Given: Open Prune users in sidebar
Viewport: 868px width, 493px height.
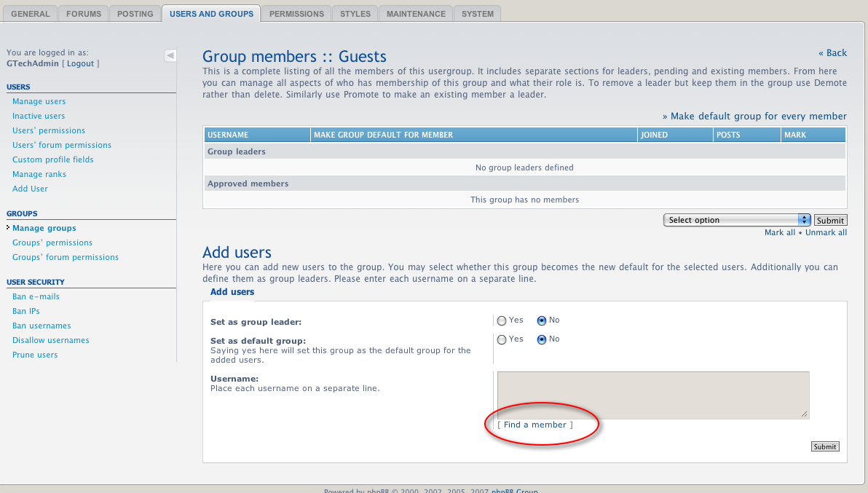Looking at the screenshot, I should pos(35,355).
